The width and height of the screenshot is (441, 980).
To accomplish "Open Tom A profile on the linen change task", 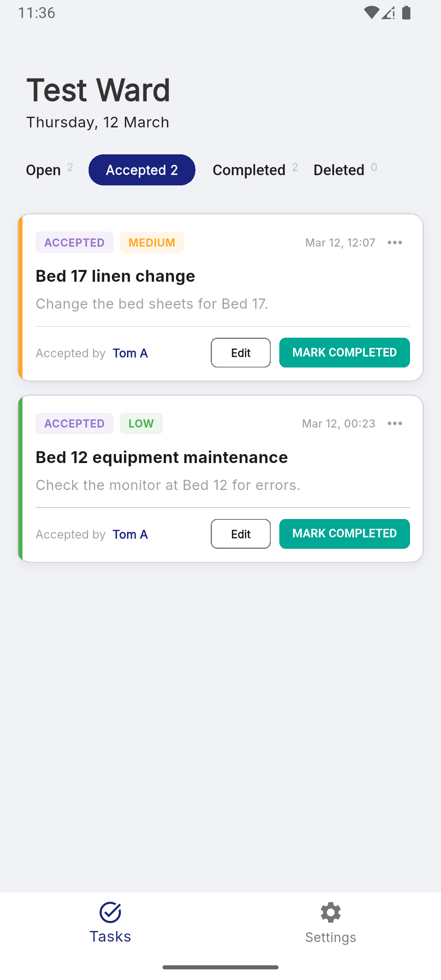I will click(130, 353).
